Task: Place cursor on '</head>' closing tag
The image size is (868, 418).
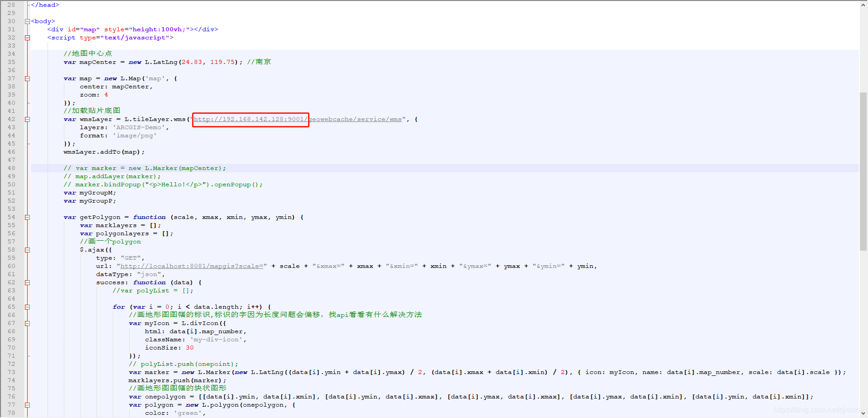Action: tap(45, 5)
